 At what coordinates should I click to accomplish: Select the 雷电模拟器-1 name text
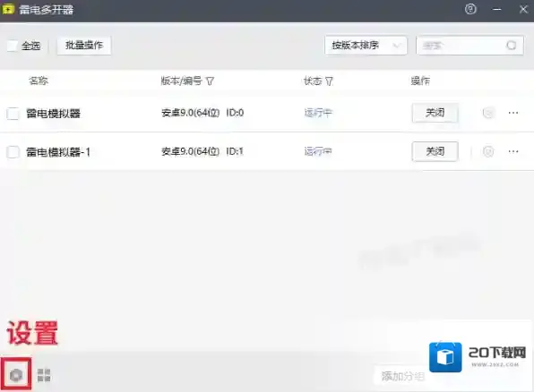coord(58,152)
